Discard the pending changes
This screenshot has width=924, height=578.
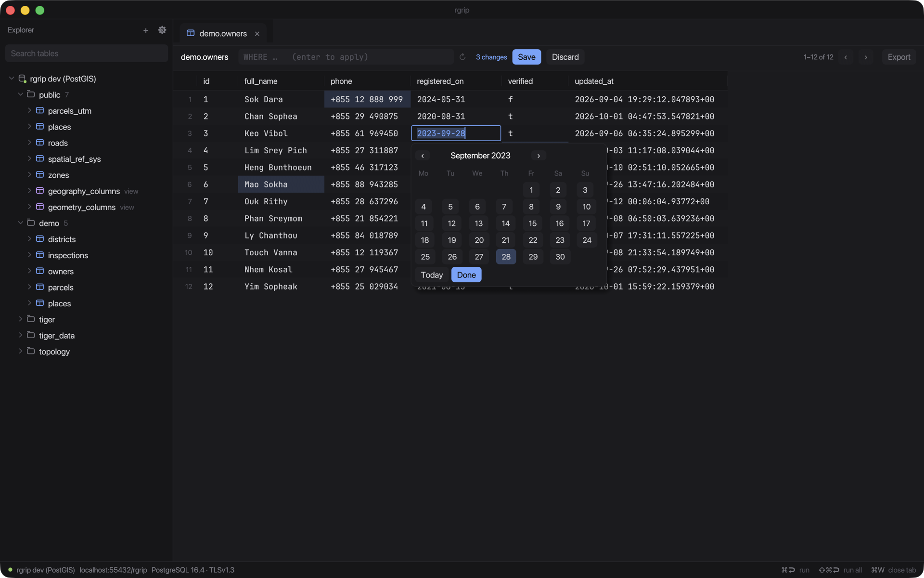click(565, 57)
